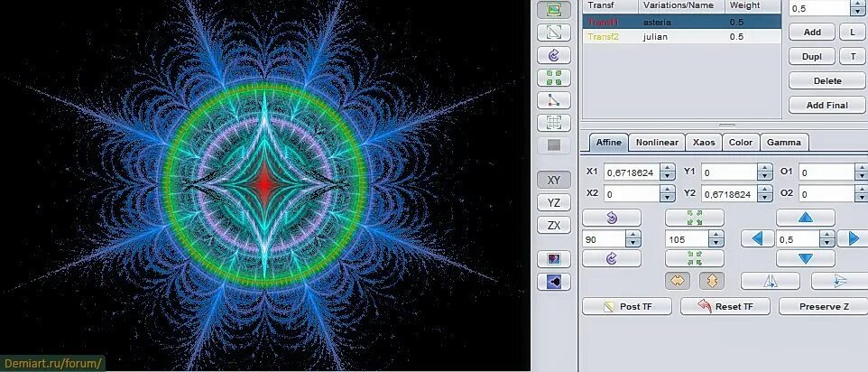Switch to ZX plane view
The image size is (868, 372).
(x=554, y=226)
